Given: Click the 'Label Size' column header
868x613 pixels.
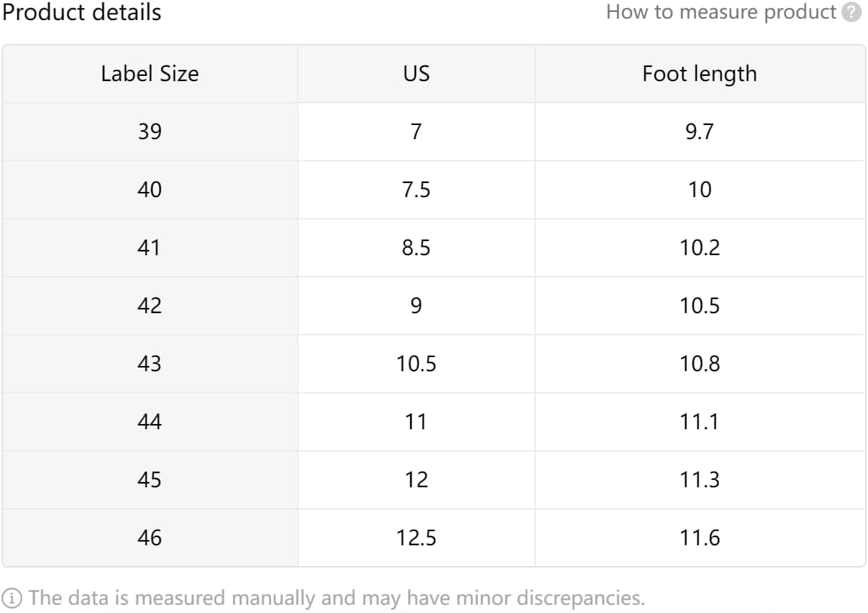Looking at the screenshot, I should click(x=150, y=74).
